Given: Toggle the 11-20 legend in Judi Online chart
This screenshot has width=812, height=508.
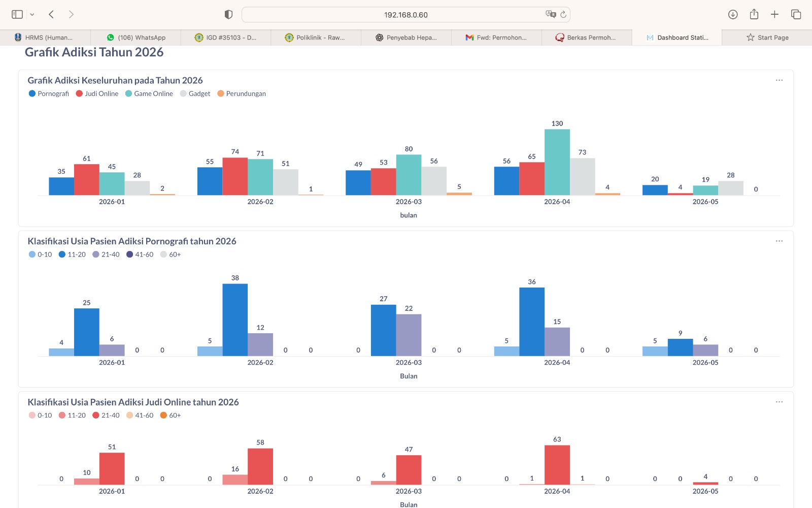Looking at the screenshot, I should click(72, 415).
